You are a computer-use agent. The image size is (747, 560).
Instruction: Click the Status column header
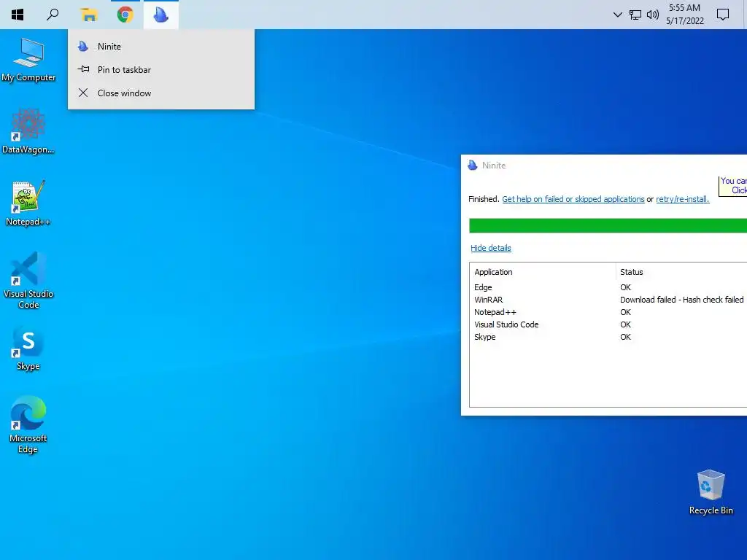pos(681,272)
